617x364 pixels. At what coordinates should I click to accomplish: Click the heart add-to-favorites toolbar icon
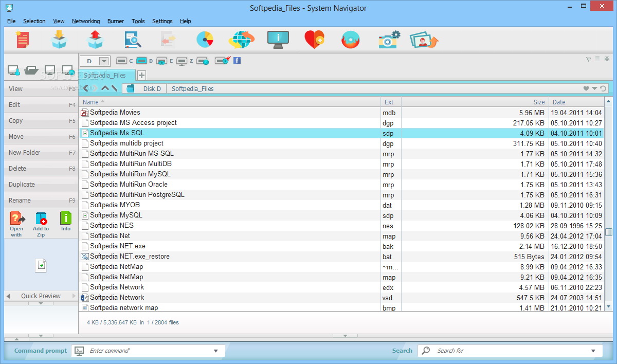314,40
